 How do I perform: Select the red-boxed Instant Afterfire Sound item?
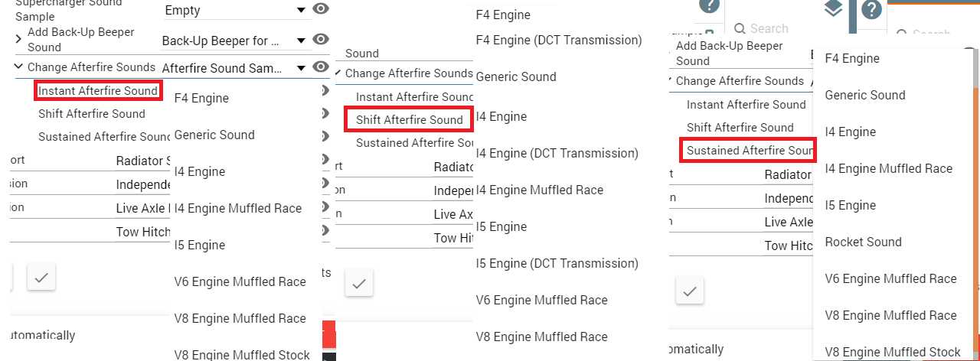(97, 91)
